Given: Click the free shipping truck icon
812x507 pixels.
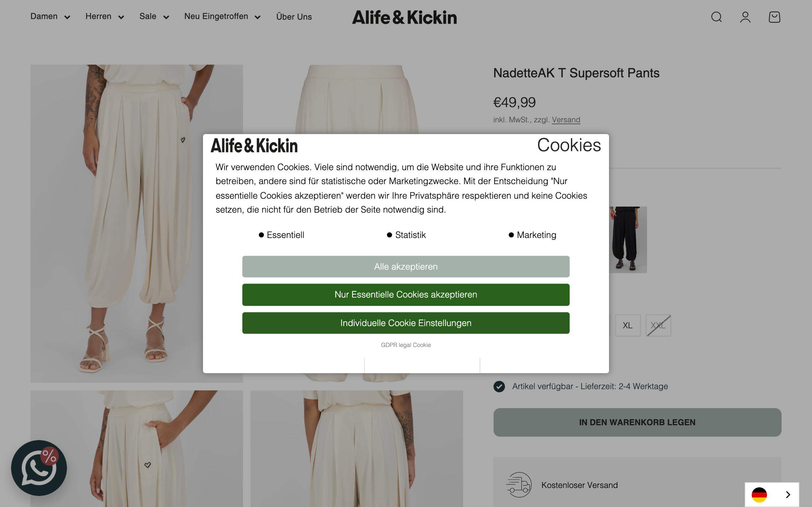Looking at the screenshot, I should point(518,485).
